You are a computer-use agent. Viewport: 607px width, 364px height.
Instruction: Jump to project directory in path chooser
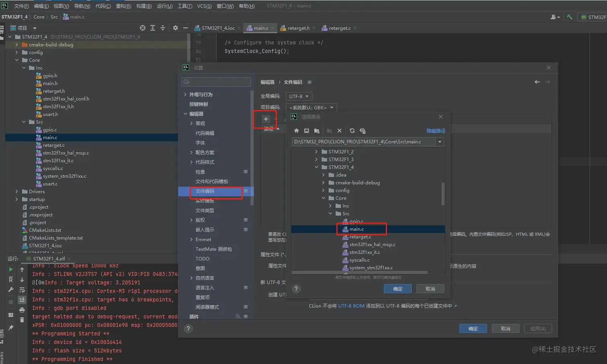[317, 131]
